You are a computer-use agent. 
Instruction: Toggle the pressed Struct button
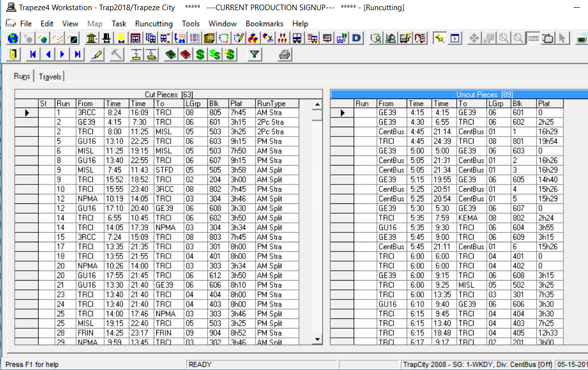[533, 38]
